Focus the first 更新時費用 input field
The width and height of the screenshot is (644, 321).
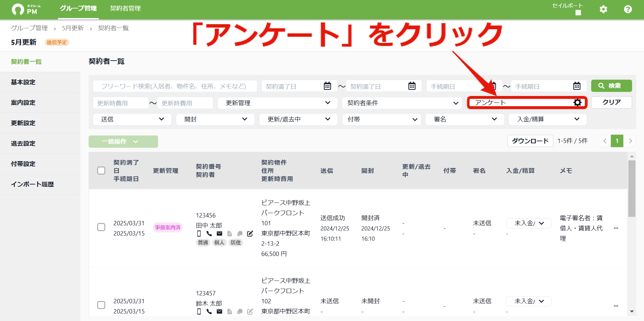tap(121, 103)
